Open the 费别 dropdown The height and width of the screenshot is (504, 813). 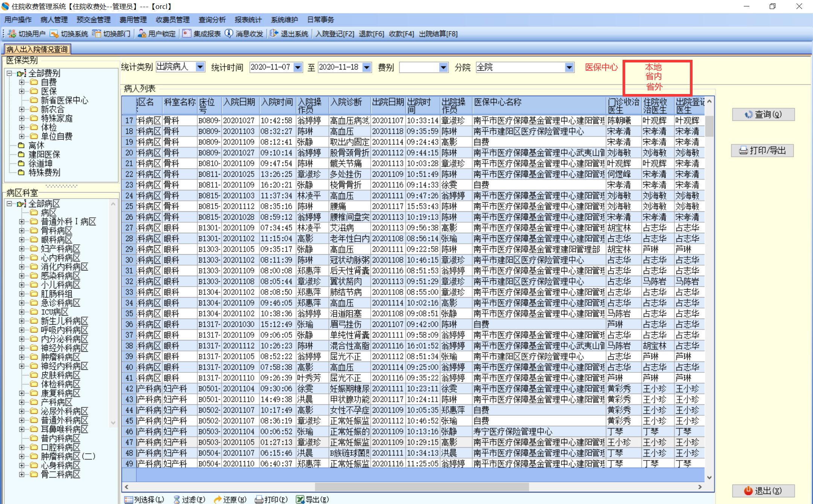(x=443, y=67)
